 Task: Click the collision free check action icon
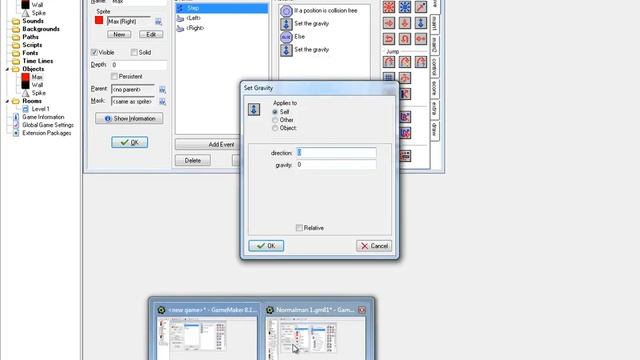coord(286,11)
